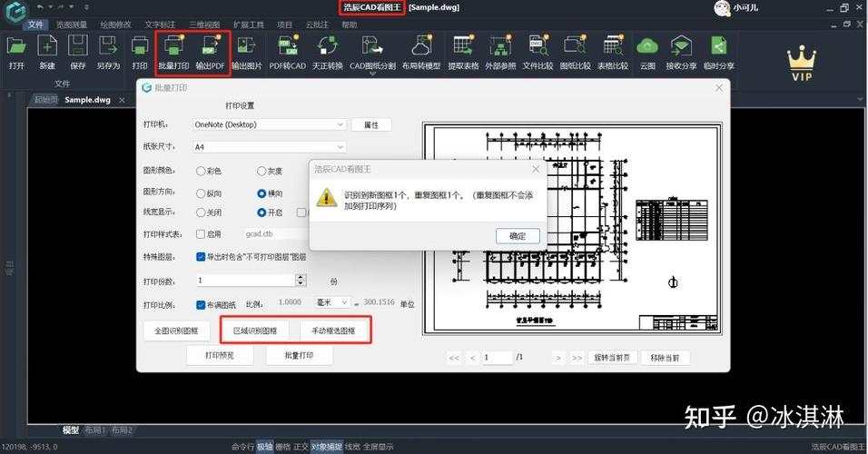The image size is (868, 454).
Task: Expand the A4 paper size dropdown
Action: tap(340, 147)
